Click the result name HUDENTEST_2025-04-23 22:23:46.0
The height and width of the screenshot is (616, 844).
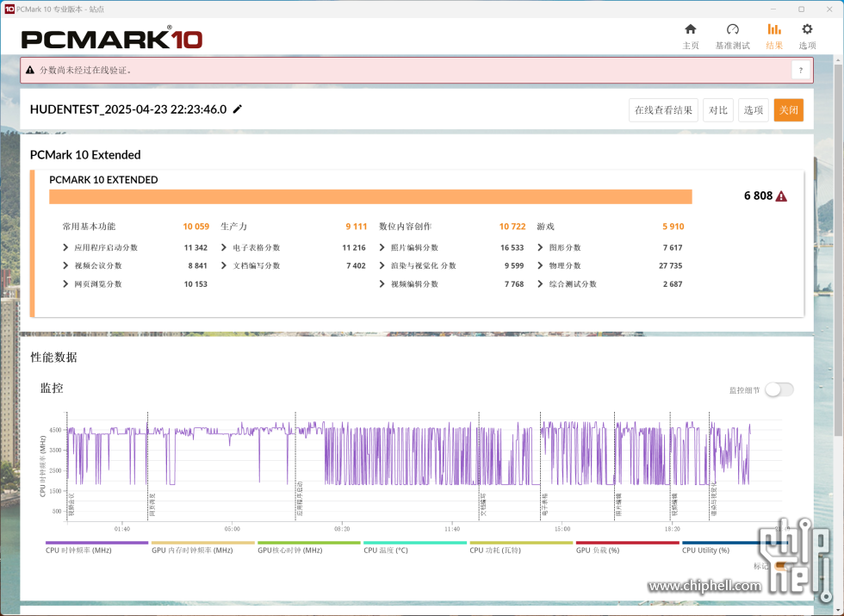click(x=128, y=109)
